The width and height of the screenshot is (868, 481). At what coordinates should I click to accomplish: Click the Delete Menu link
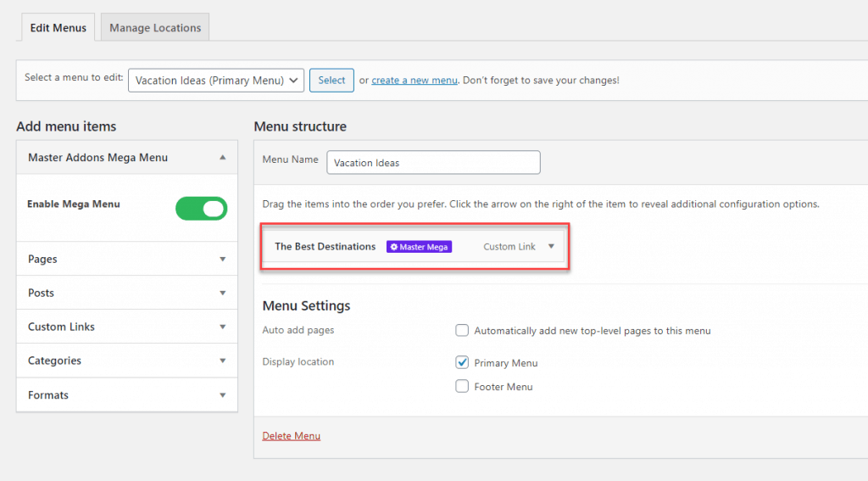292,436
